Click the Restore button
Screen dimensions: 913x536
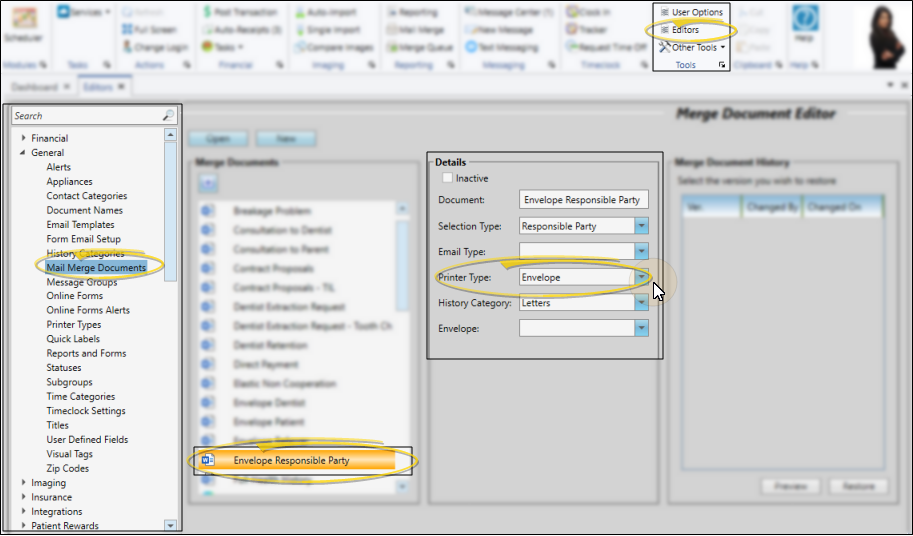pyautogui.click(x=860, y=486)
